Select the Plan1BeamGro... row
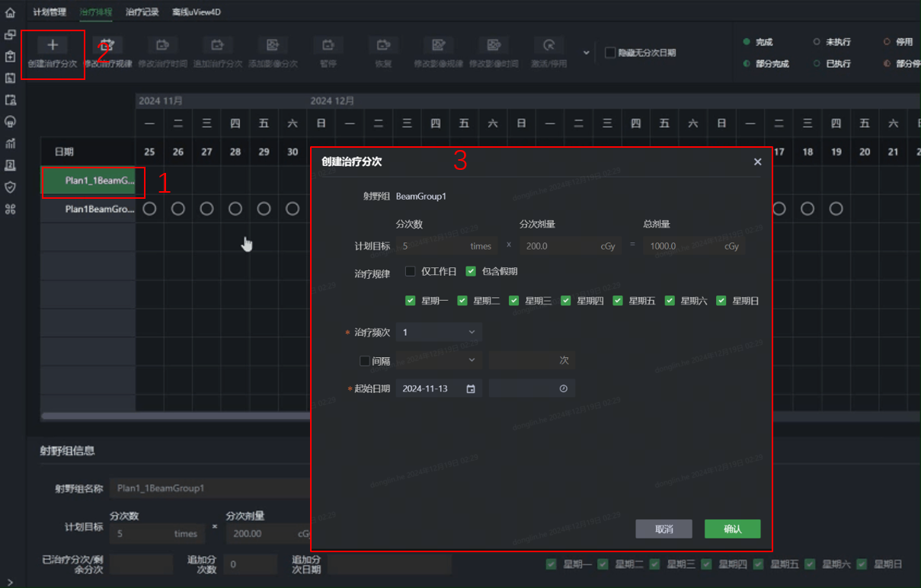 88,209
